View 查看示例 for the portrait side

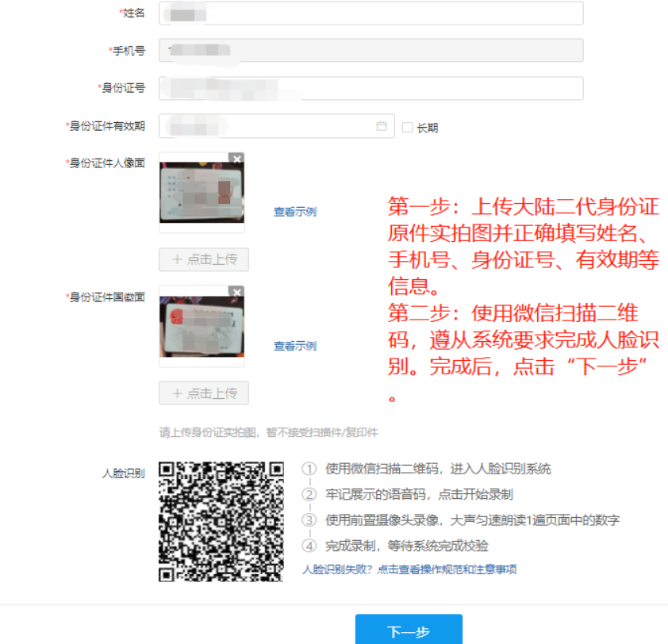(x=295, y=212)
